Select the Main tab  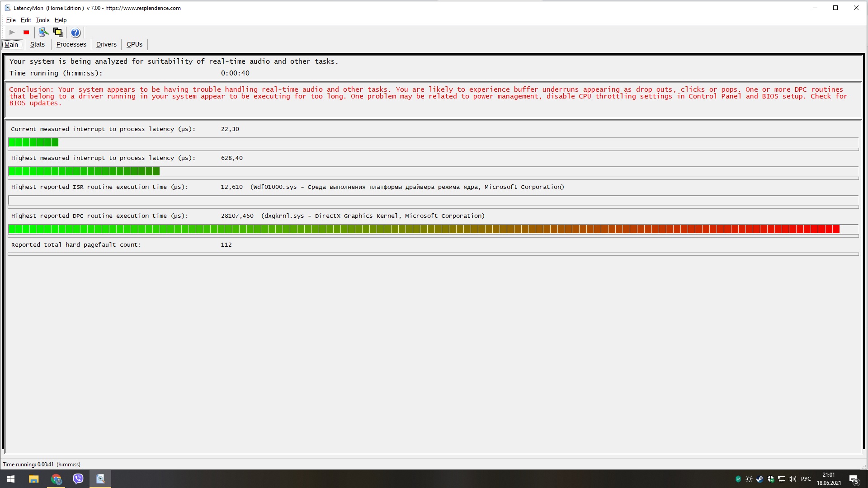11,44
